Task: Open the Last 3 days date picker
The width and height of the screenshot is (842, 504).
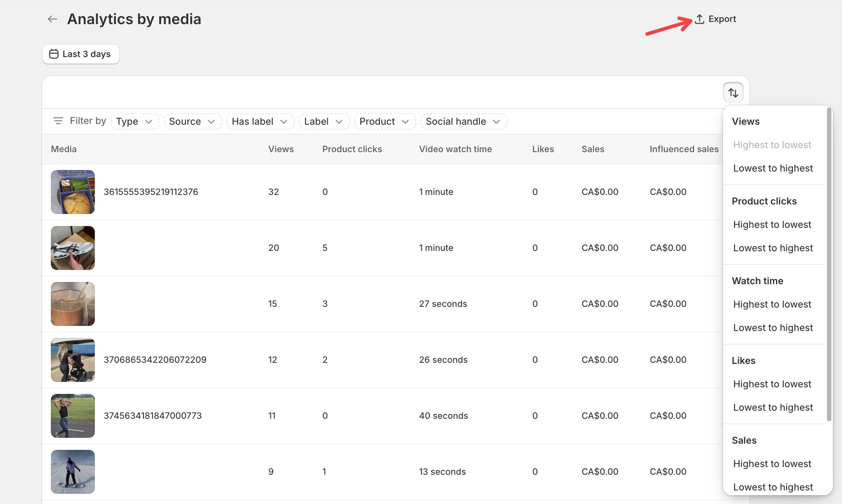Action: coord(81,54)
